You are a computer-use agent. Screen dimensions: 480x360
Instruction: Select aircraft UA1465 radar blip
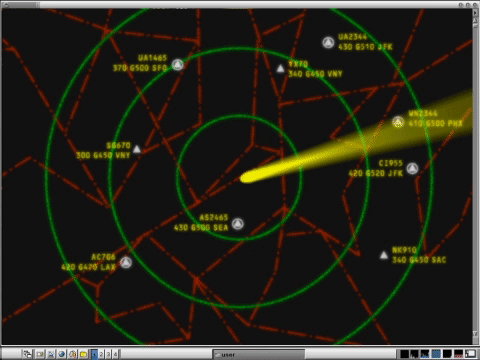pyautogui.click(x=178, y=65)
